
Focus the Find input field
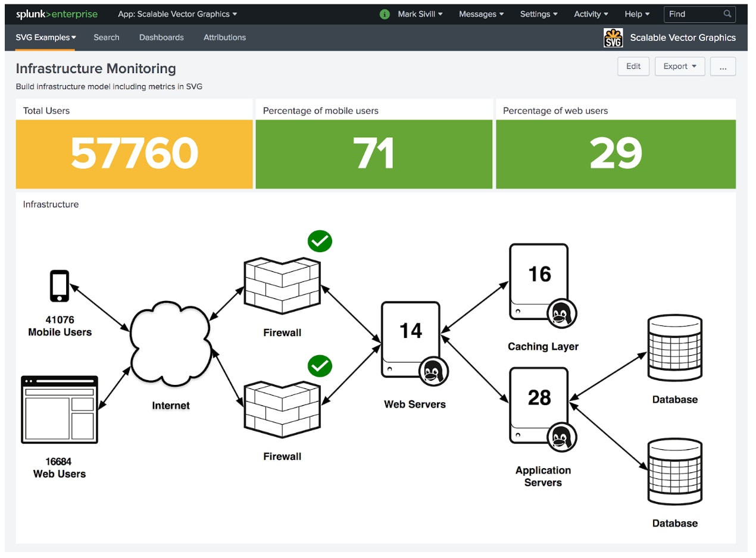pos(699,14)
